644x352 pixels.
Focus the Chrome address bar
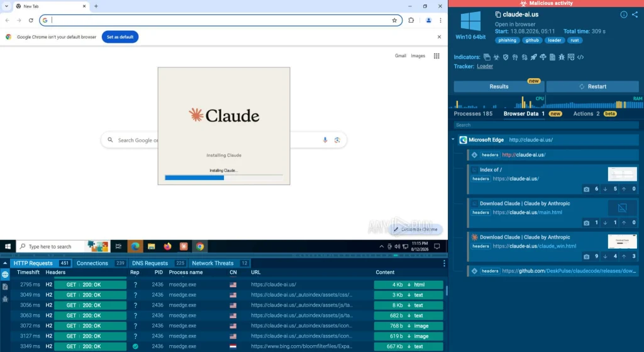221,20
